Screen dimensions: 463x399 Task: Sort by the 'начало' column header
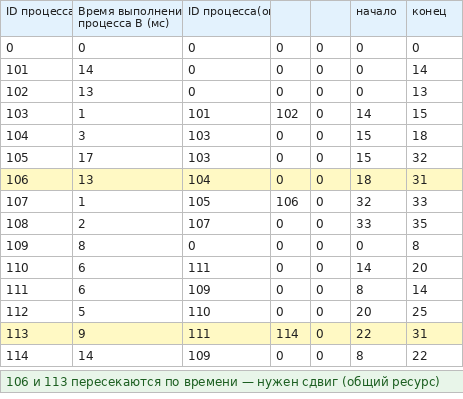[x=378, y=18]
